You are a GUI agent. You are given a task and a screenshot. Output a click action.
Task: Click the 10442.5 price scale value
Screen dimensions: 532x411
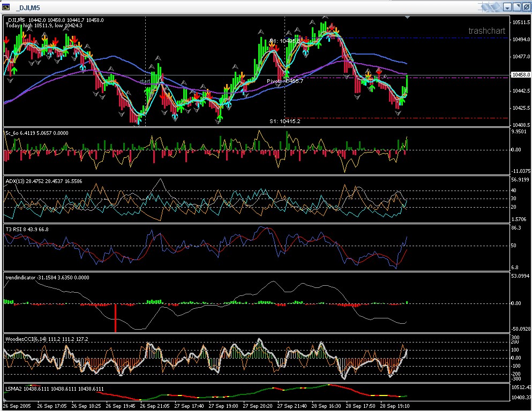pos(521,91)
